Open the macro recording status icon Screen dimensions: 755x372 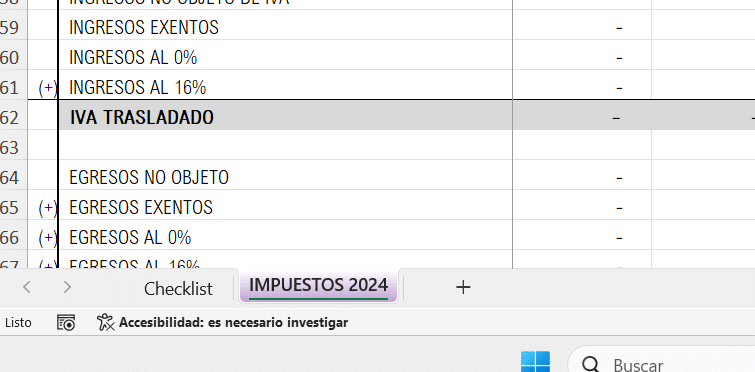click(66, 322)
